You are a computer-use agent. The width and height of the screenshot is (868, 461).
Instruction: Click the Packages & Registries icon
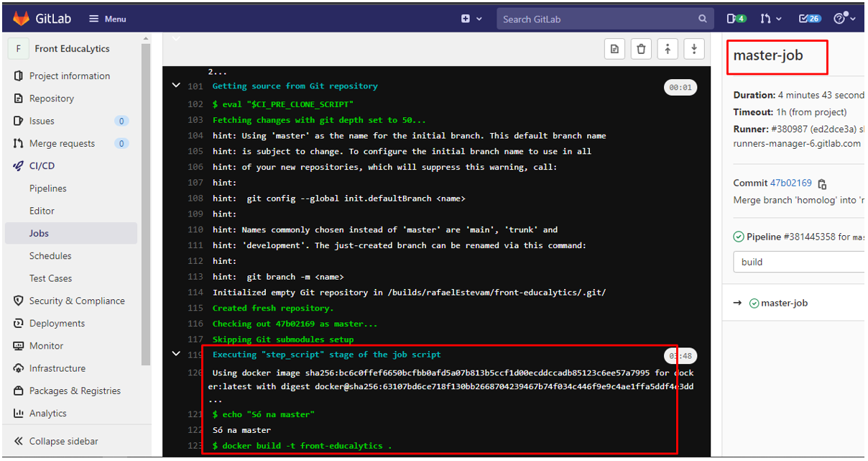[x=19, y=391]
